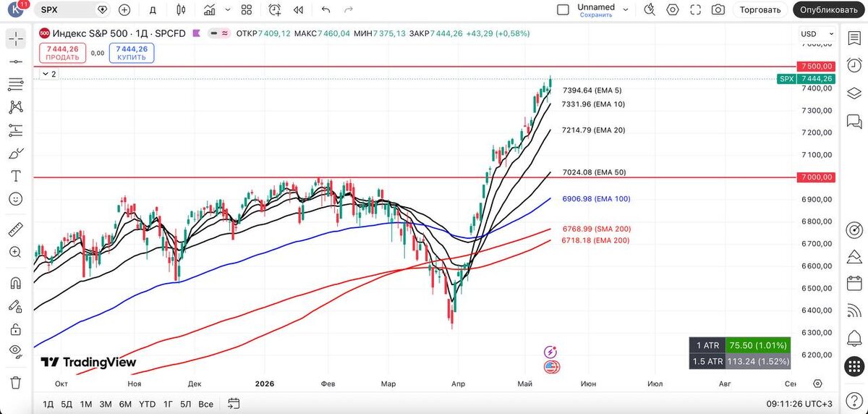Open the object tree layers icon
868x414 pixels.
[854, 93]
